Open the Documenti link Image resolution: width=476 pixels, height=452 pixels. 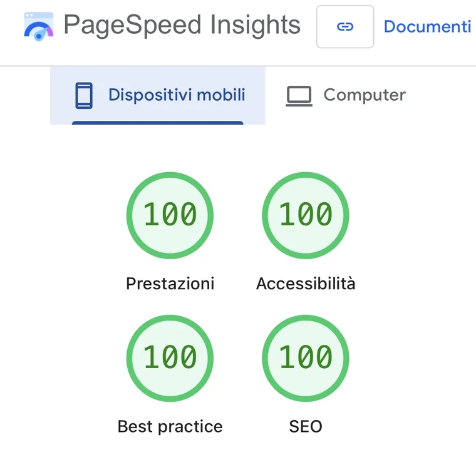[427, 27]
